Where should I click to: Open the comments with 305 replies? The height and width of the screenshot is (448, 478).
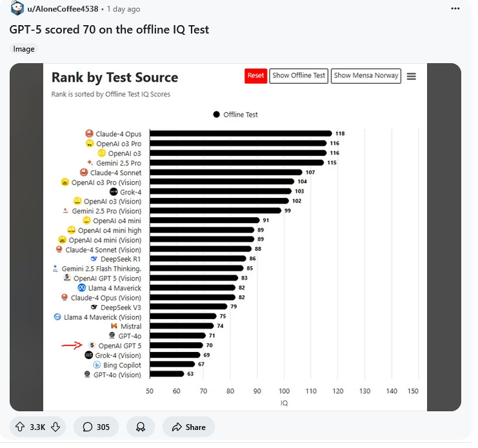95,427
